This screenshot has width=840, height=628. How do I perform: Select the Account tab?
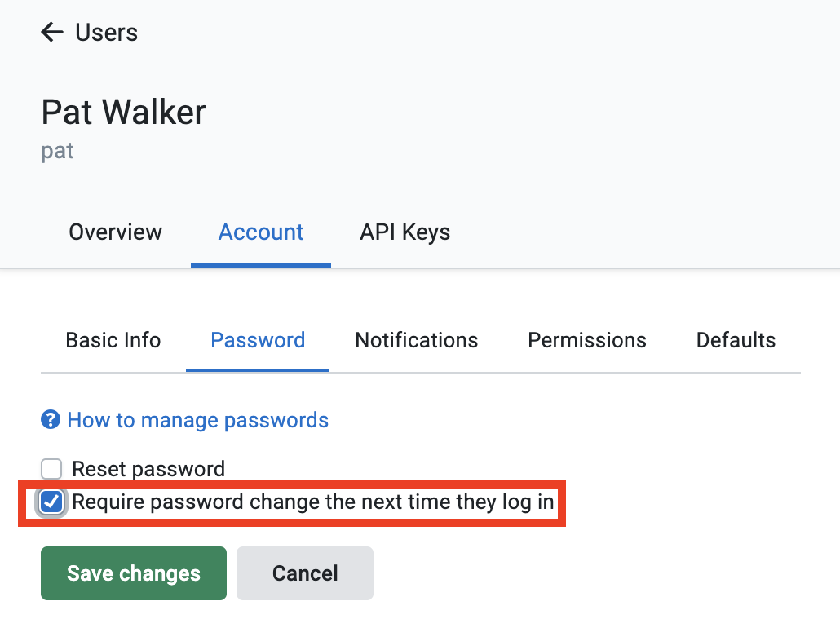(x=260, y=232)
